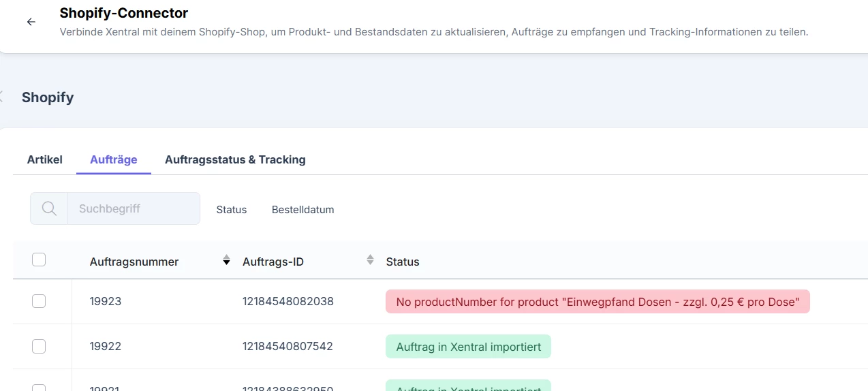Screen dimensions: 868x391
Task: Open order number 19922
Action: (106, 347)
